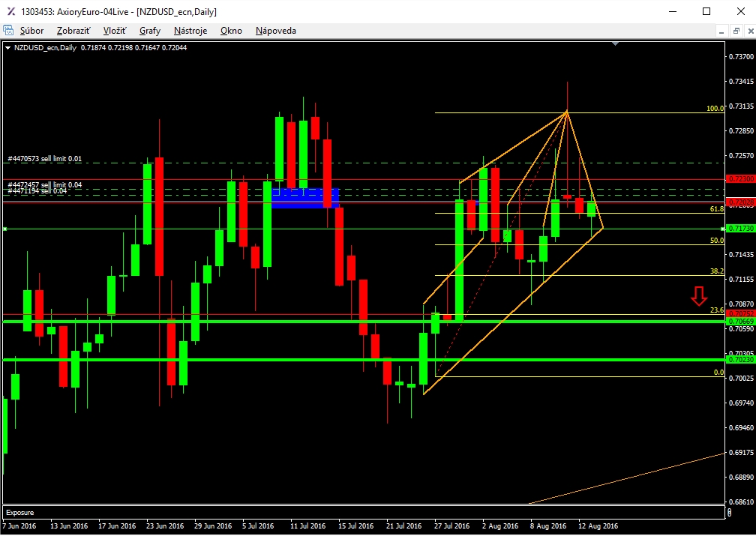Click the '#4470573 sell limit 0.01' order label
This screenshot has width=756, height=536.
tap(45, 159)
